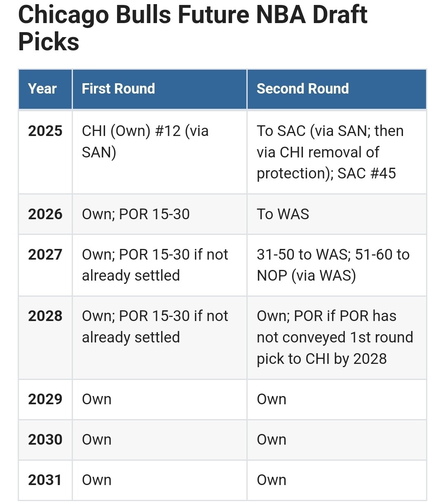
Task: Click the 2026 year cell
Action: (45, 214)
